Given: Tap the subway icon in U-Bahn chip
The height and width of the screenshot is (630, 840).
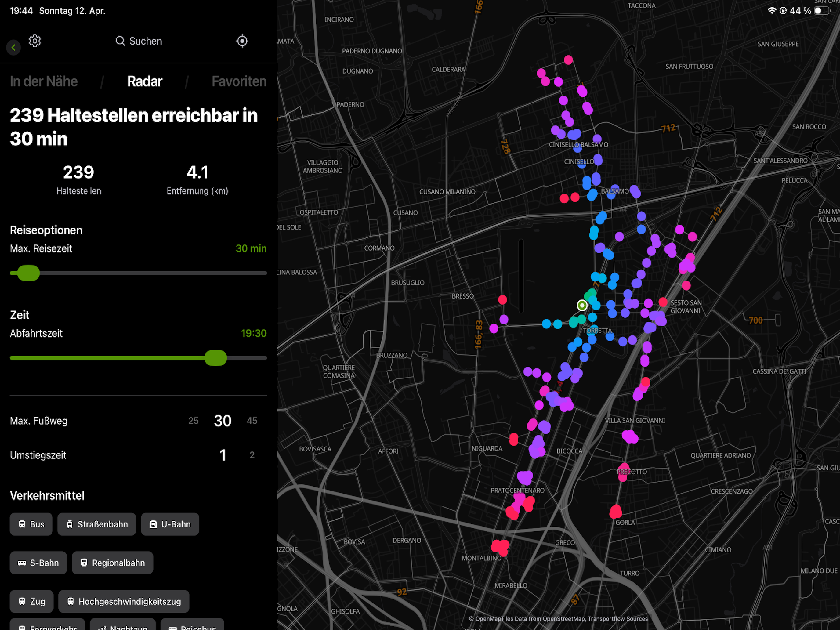Looking at the screenshot, I should [x=153, y=524].
